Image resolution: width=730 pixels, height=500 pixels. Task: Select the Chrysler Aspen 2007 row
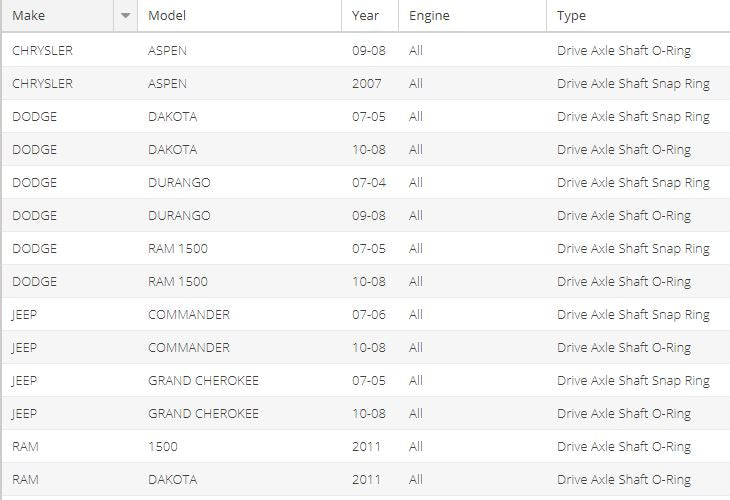point(366,83)
